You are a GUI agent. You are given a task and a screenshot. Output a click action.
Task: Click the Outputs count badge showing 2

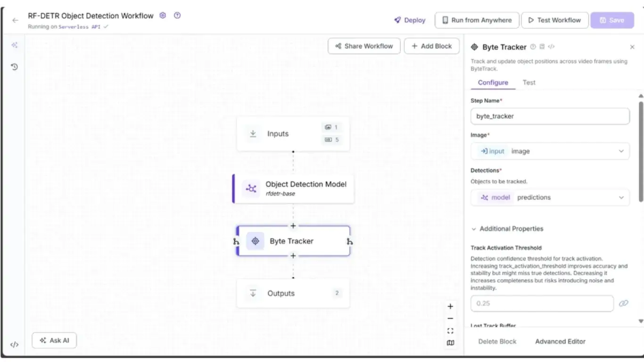pos(337,293)
